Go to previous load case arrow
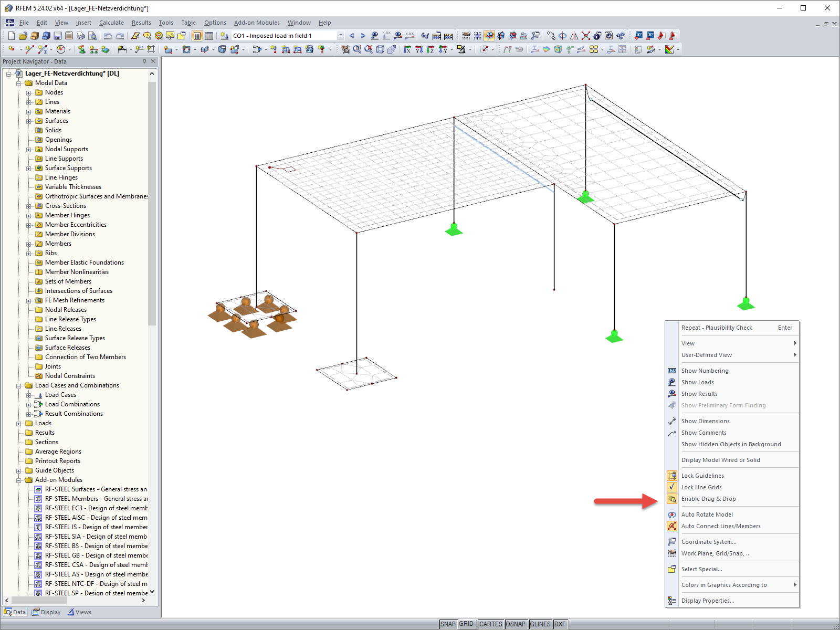Image resolution: width=840 pixels, height=630 pixels. tap(352, 36)
